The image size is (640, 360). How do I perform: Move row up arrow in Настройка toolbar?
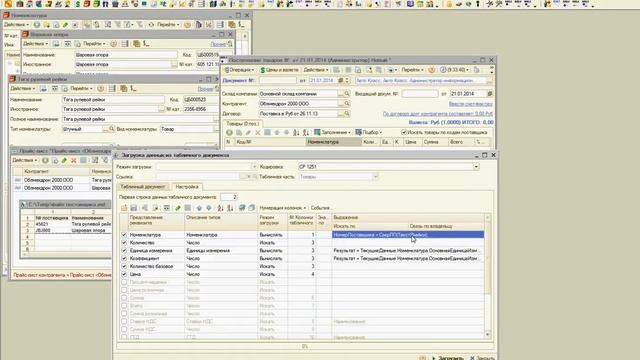199,208
